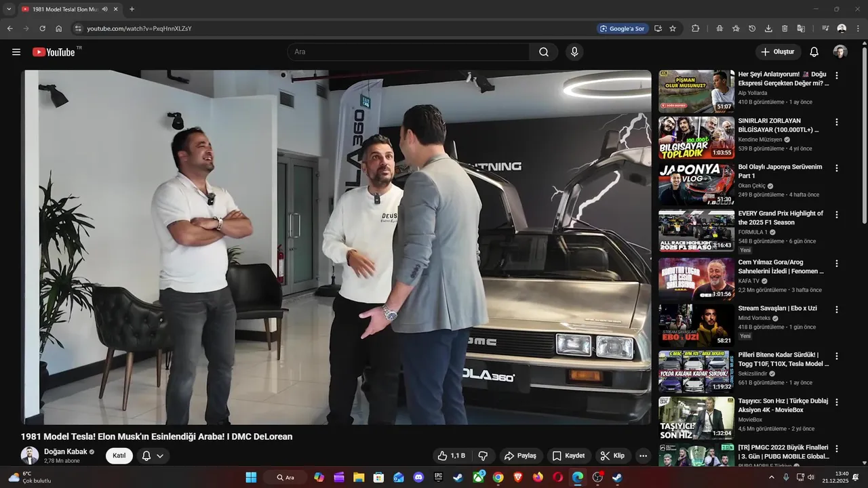The image size is (868, 488).
Task: Like the video (1,1 B)
Action: tap(451, 456)
